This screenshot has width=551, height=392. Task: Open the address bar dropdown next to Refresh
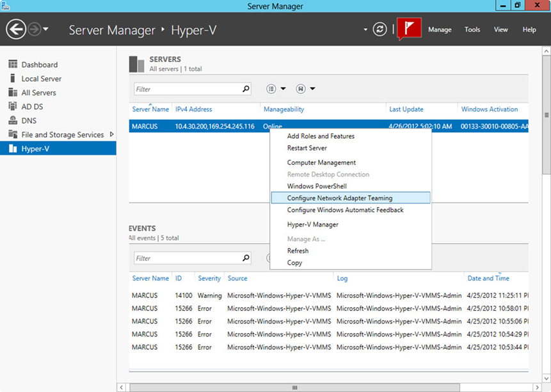point(365,29)
